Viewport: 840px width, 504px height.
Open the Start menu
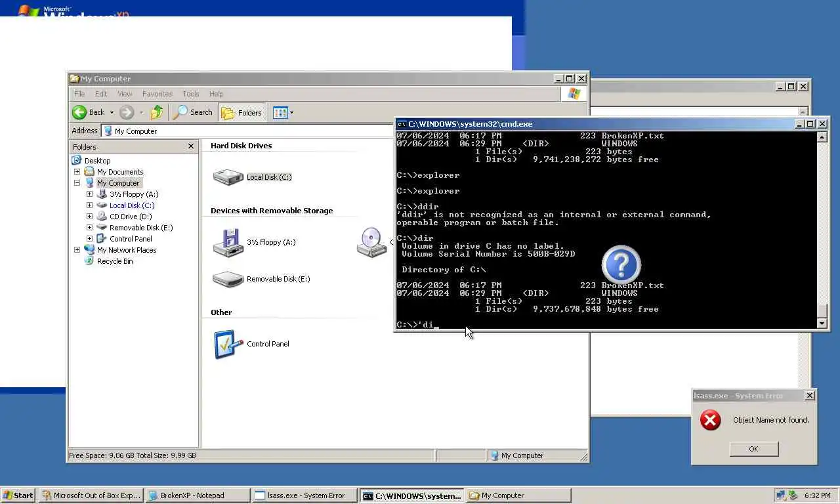[18, 495]
